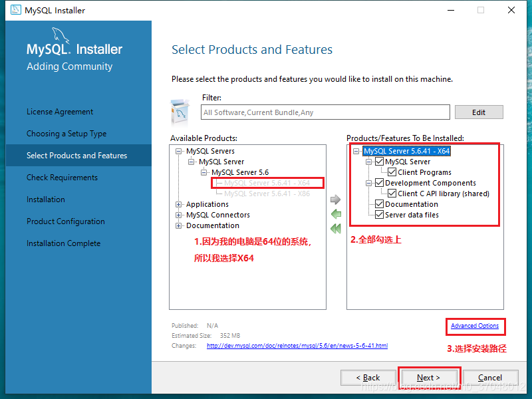The width and height of the screenshot is (532, 399).
Task: Click the MySQL Server 5.6 tree label
Action: pyautogui.click(x=240, y=172)
